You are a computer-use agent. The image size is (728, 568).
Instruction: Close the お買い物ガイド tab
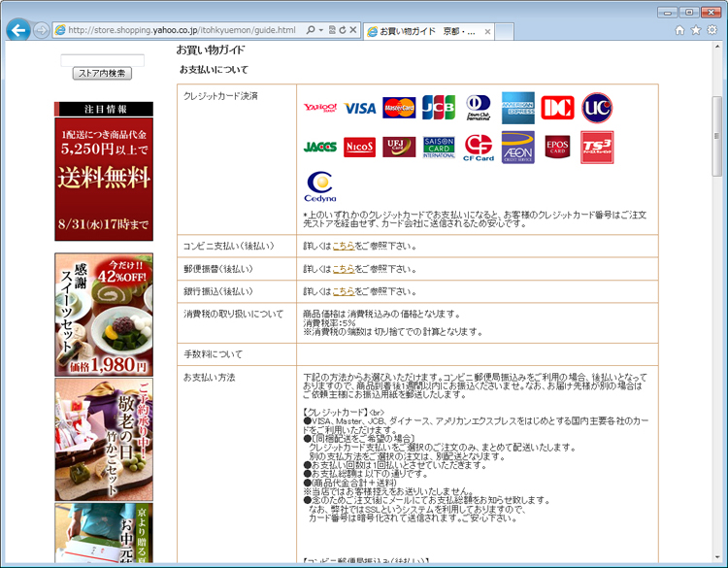(x=487, y=32)
